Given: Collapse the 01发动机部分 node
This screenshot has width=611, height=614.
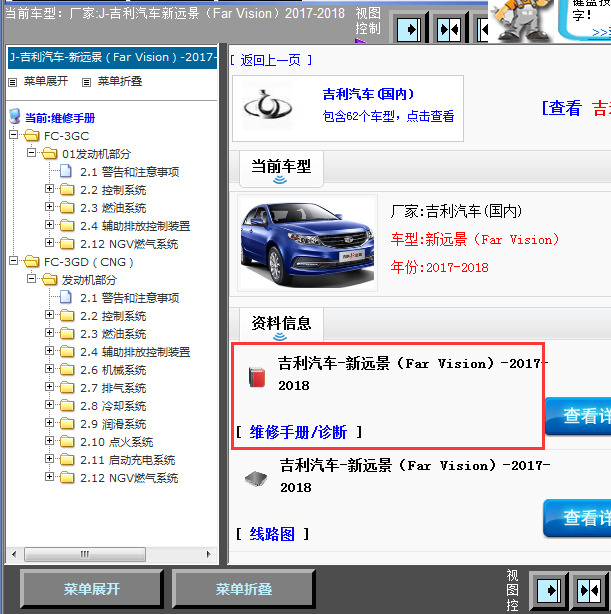Looking at the screenshot, I should [x=32, y=153].
